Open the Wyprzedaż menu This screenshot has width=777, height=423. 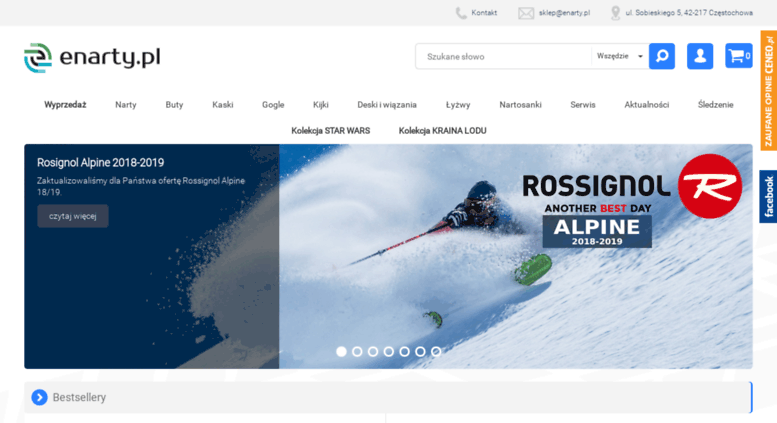[65, 105]
